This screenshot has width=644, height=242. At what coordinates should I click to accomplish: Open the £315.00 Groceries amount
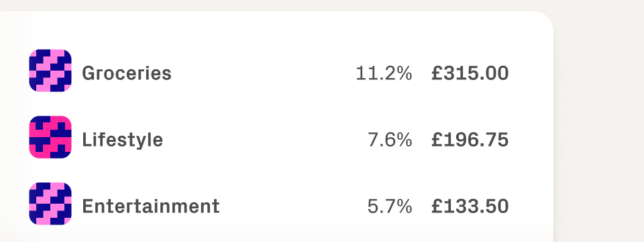470,73
